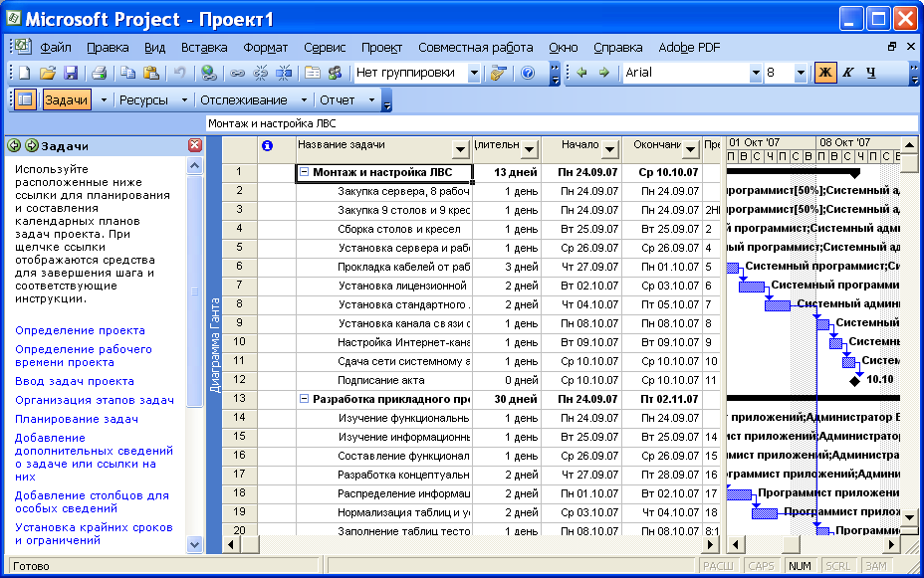
Task: Click the 10.10 milestone diamond in Gantt chart
Action: pyautogui.click(x=854, y=381)
